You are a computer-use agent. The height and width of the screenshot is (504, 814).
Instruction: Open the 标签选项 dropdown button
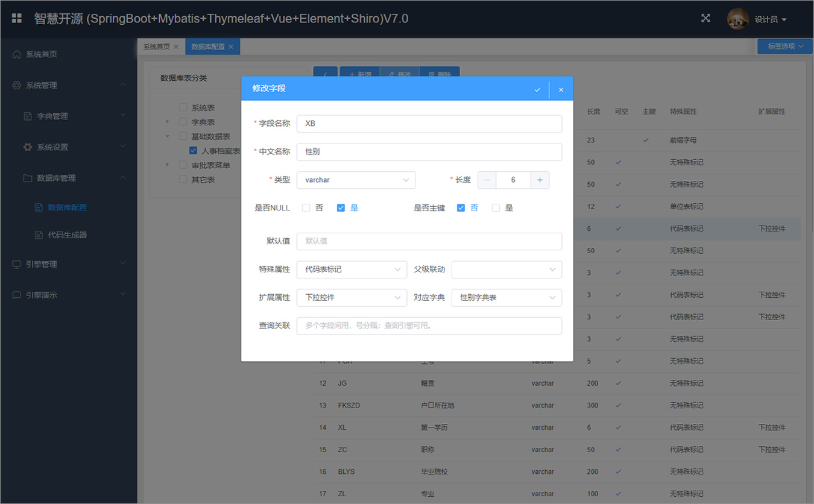(x=785, y=46)
